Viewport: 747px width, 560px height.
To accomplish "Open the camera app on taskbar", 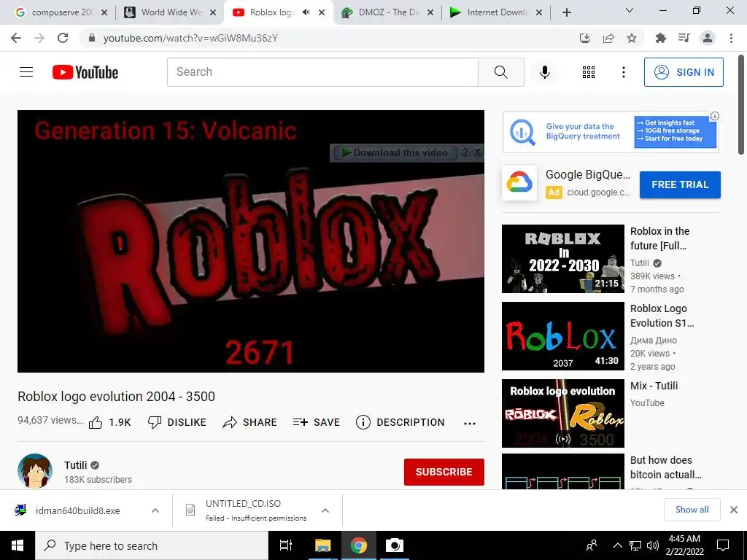I will tap(394, 545).
